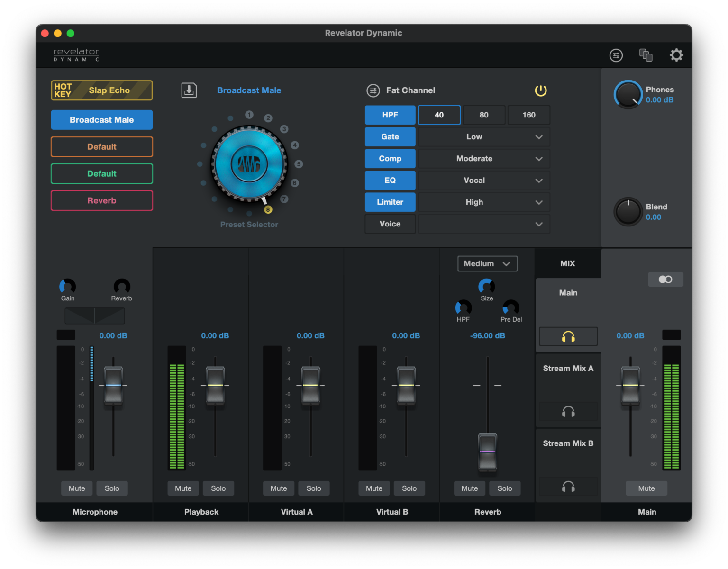The image size is (728, 569).
Task: Set HPF frequency to 80
Action: (484, 115)
